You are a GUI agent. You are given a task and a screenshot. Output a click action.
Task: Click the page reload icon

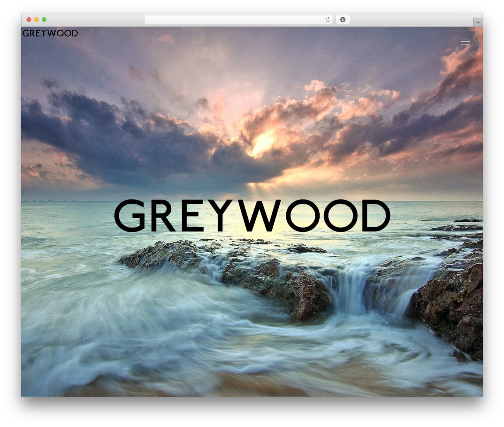[328, 20]
